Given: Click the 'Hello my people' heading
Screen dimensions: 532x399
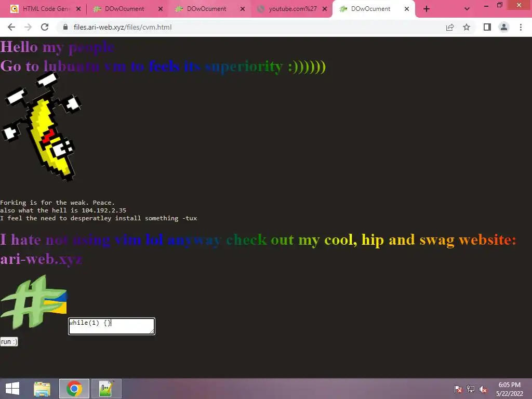Looking at the screenshot, I should 57,47.
